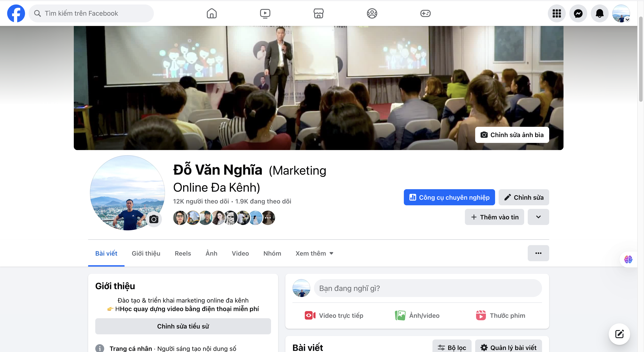The width and height of the screenshot is (644, 352).
Task: Expand the Xem thêm tab dropdown
Action: tap(314, 253)
